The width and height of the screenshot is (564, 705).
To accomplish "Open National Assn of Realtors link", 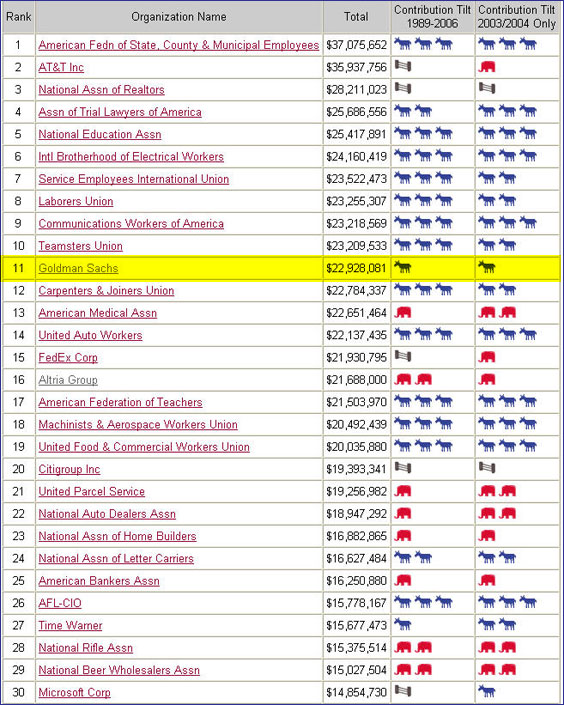I will [101, 89].
